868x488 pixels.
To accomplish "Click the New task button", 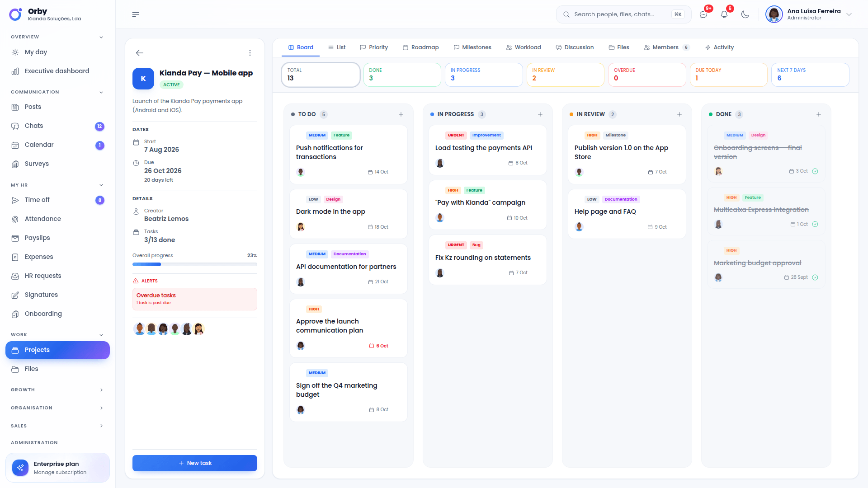I will click(x=195, y=463).
